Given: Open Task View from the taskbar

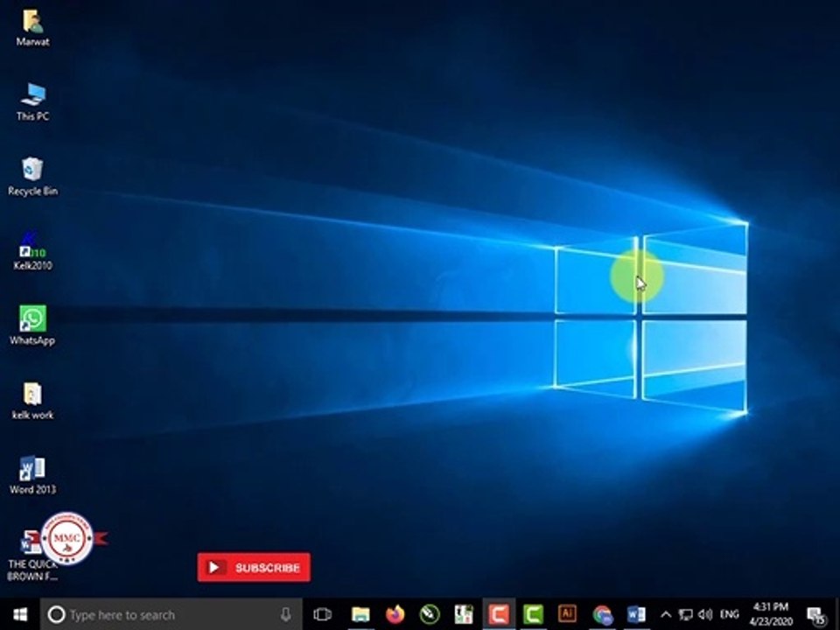Looking at the screenshot, I should coord(323,614).
